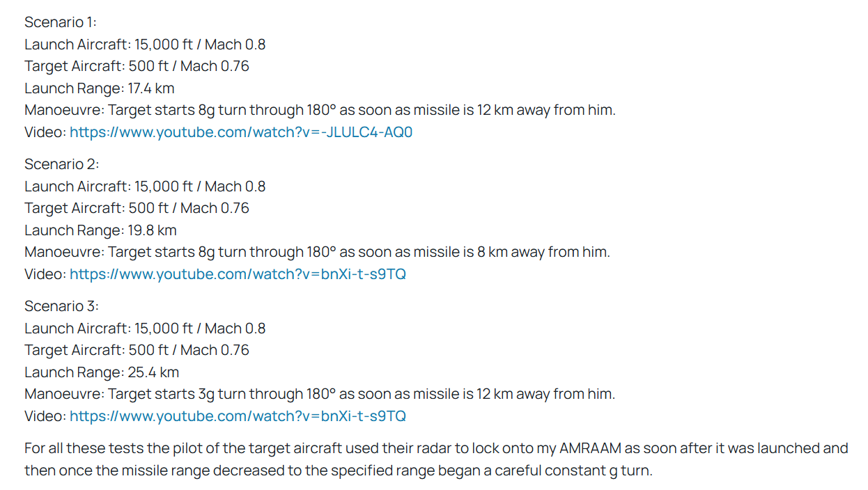Viewport: 868px width, 490px height.
Task: Click the Target Aircraft line under Scenario 3
Action: [x=137, y=350]
